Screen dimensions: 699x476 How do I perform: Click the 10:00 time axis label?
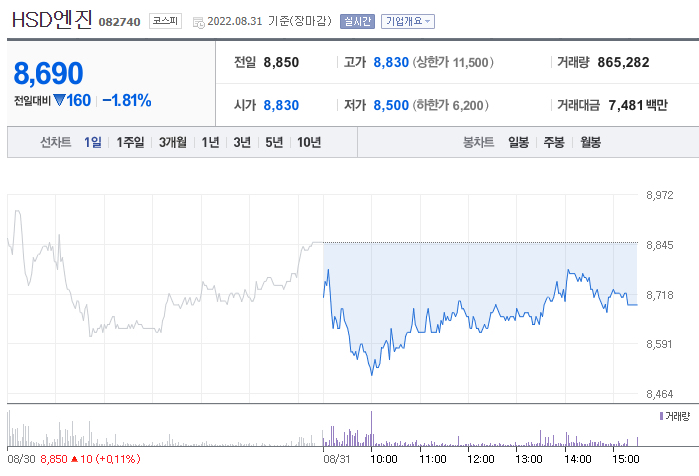384,459
